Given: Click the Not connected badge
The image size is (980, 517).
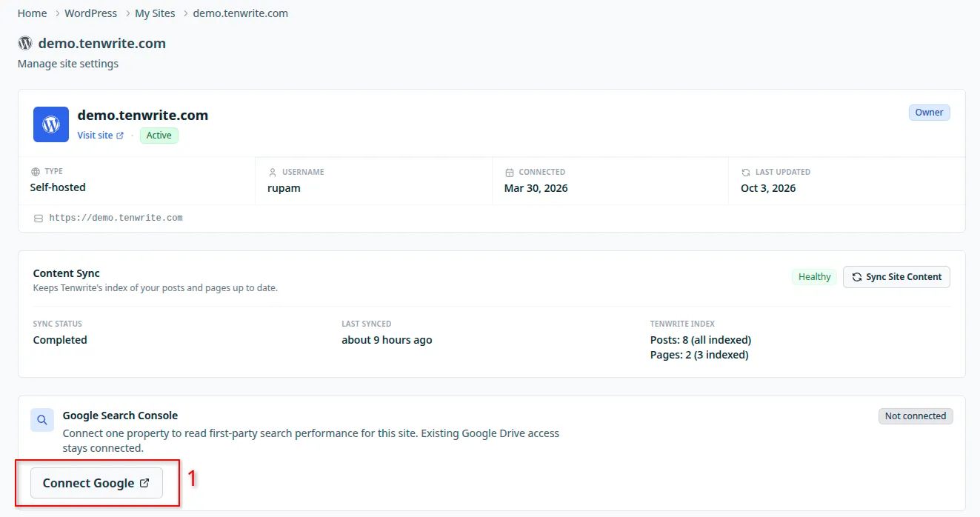Looking at the screenshot, I should pos(916,416).
